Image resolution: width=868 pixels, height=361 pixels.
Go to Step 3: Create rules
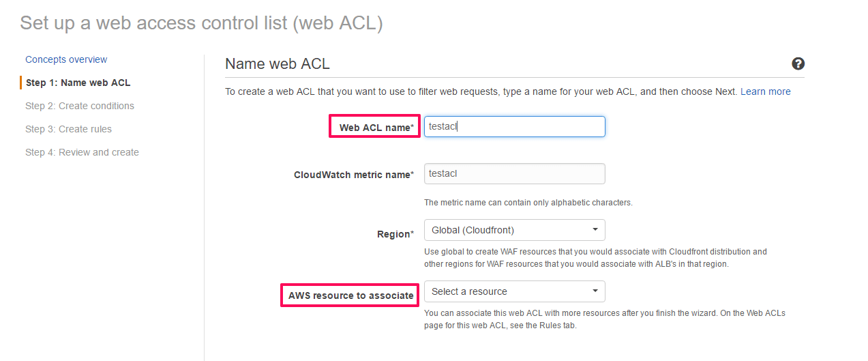pyautogui.click(x=68, y=129)
